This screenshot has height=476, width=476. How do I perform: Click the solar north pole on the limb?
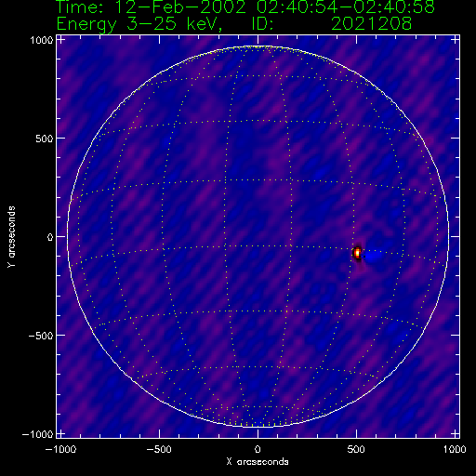(x=258, y=46)
